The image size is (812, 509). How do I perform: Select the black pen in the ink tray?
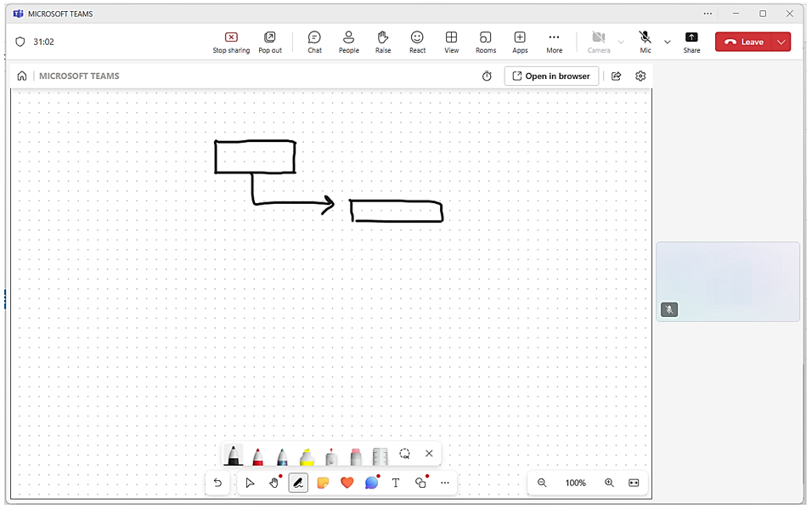(234, 455)
